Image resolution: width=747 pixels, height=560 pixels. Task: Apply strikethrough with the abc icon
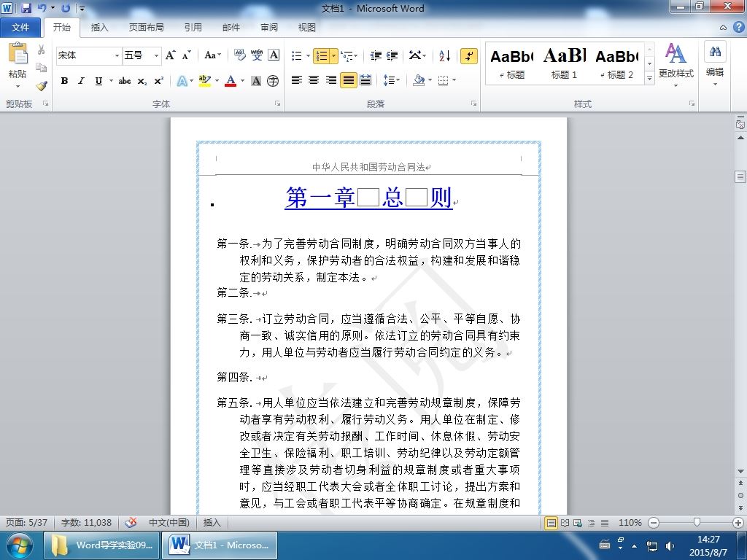click(x=125, y=81)
